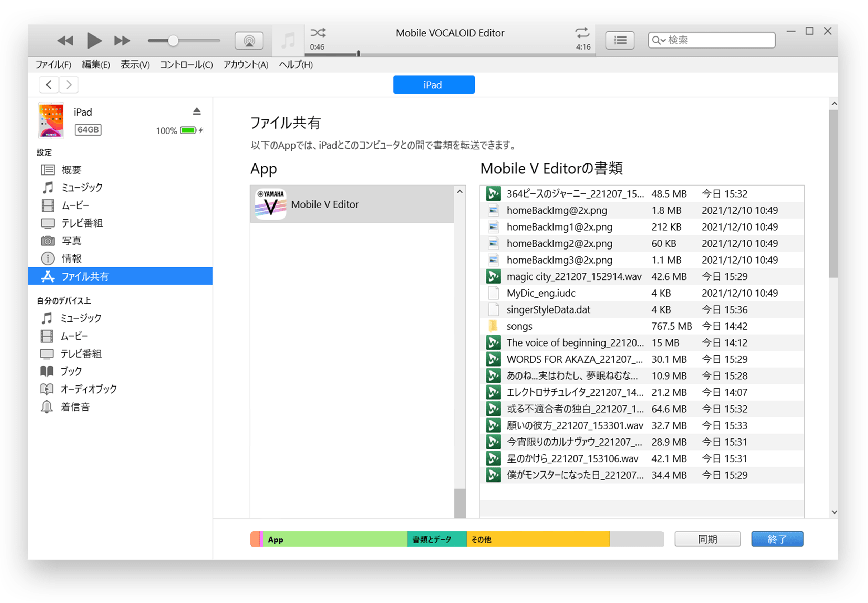The height and width of the screenshot is (603, 868).
Task: Select Mobile V Editor app
Action: [352, 204]
